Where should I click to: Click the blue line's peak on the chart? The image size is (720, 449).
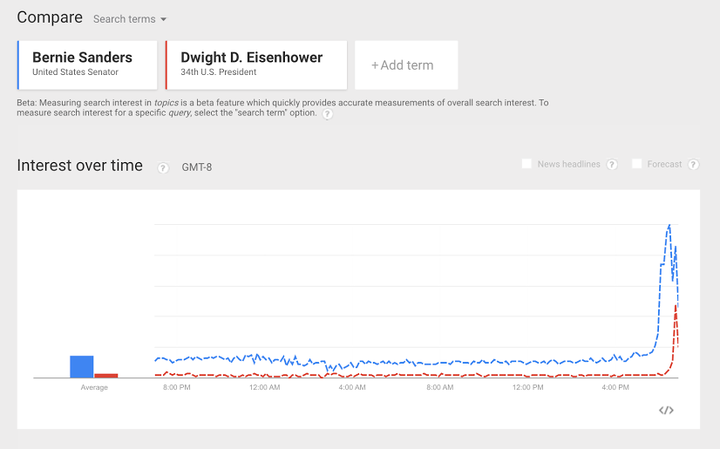[669, 225]
